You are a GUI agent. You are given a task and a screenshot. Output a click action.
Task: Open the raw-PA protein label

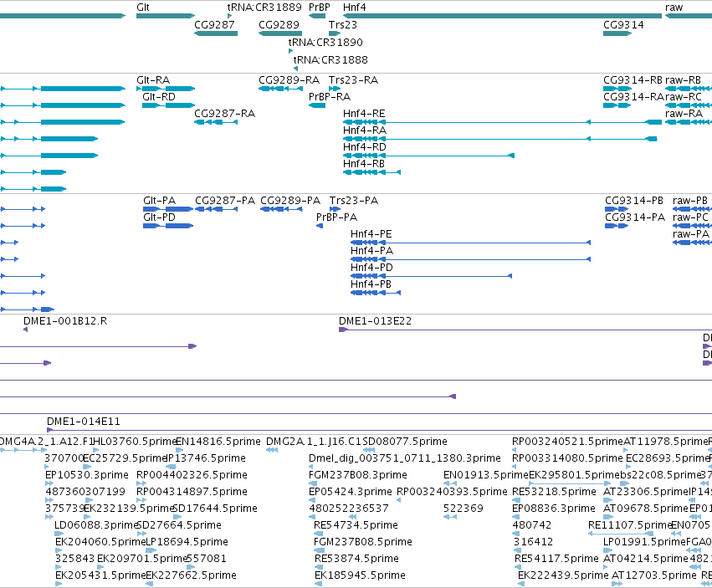[691, 234]
